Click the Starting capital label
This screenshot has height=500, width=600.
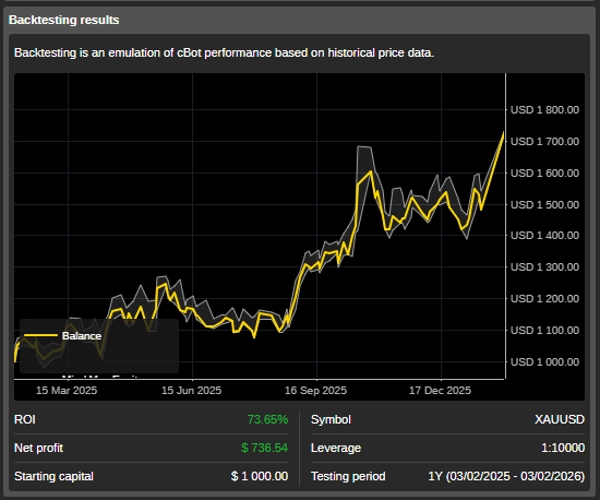click(x=54, y=476)
